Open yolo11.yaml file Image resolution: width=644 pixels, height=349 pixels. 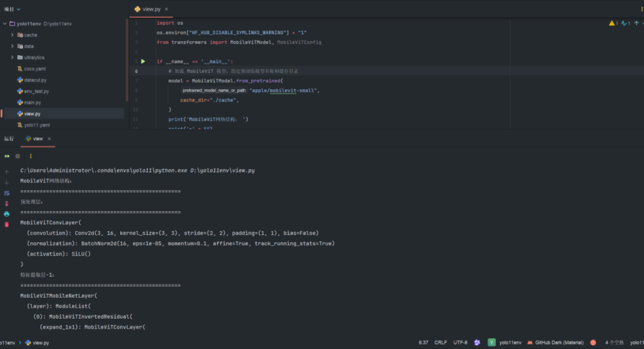pyautogui.click(x=36, y=125)
